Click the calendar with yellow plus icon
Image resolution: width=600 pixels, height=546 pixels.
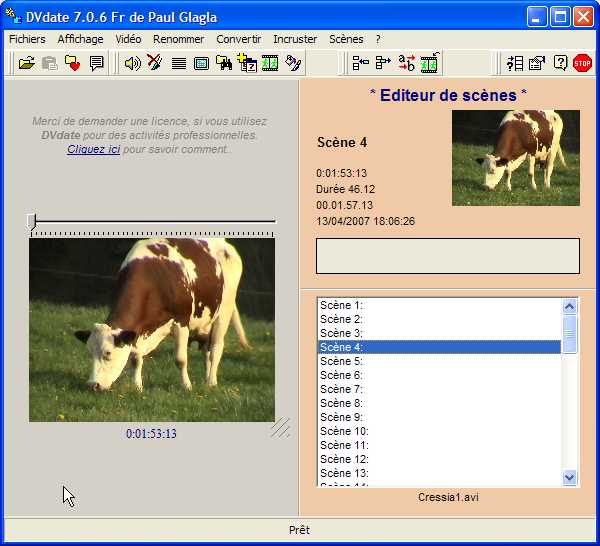(x=247, y=62)
